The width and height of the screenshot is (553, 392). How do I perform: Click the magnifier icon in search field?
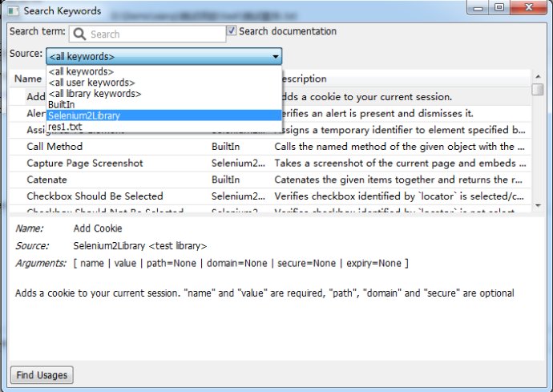coord(79,34)
